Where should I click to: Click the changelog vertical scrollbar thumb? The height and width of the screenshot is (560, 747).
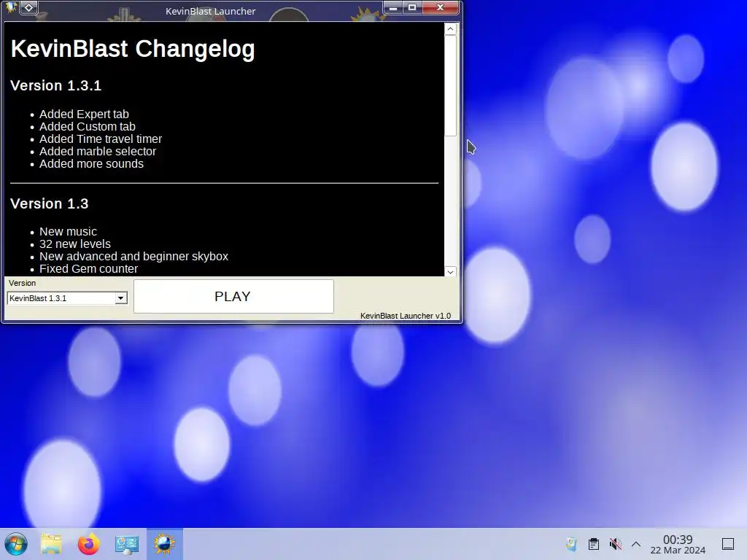(x=450, y=86)
